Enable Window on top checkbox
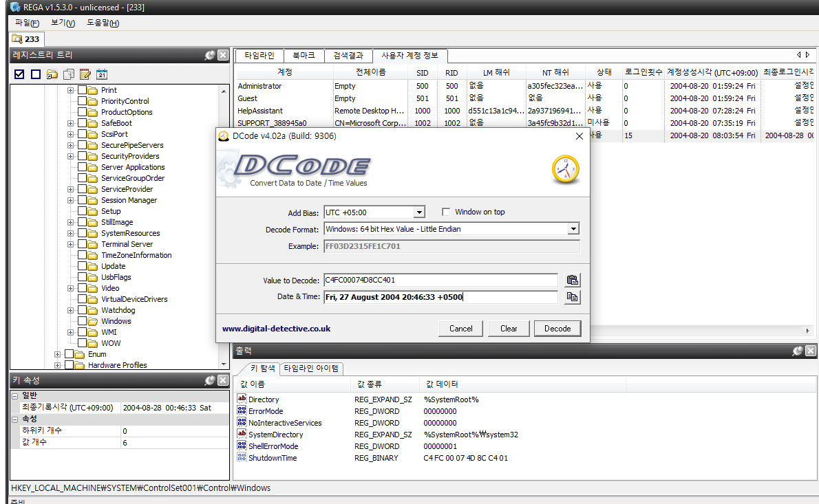 point(445,212)
